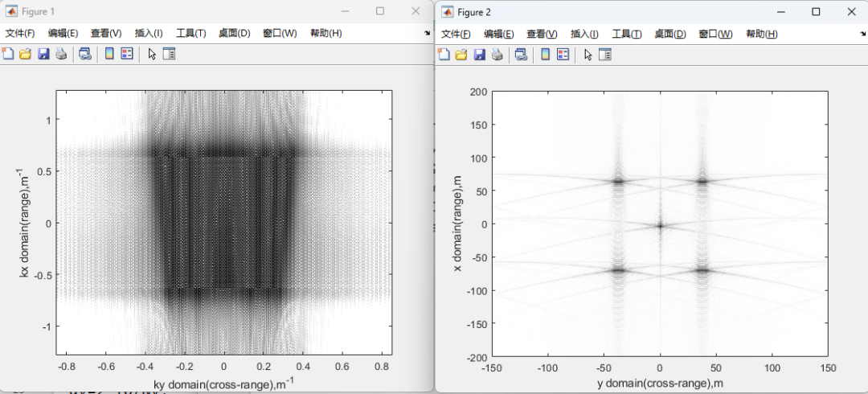Open 文件(F) menu in Figure 2
Screen dimensions: 868x394
[456, 35]
